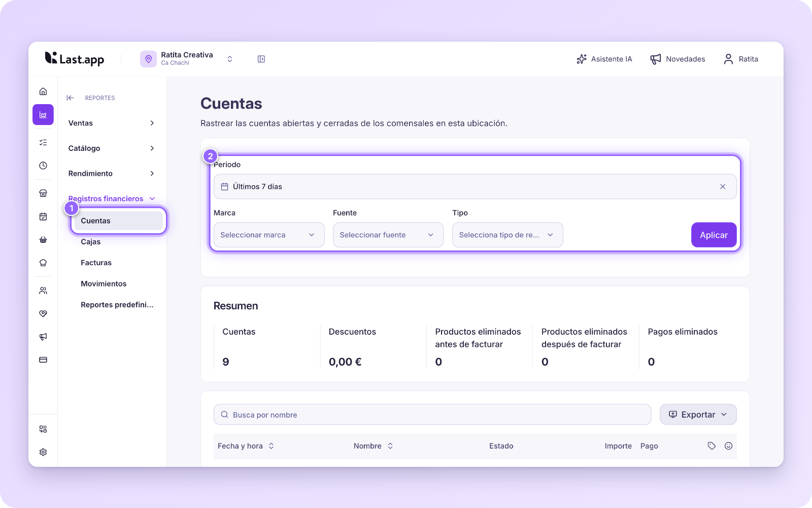Image resolution: width=812 pixels, height=508 pixels.
Task: Clear the Últimos 7 días period
Action: 723,186
